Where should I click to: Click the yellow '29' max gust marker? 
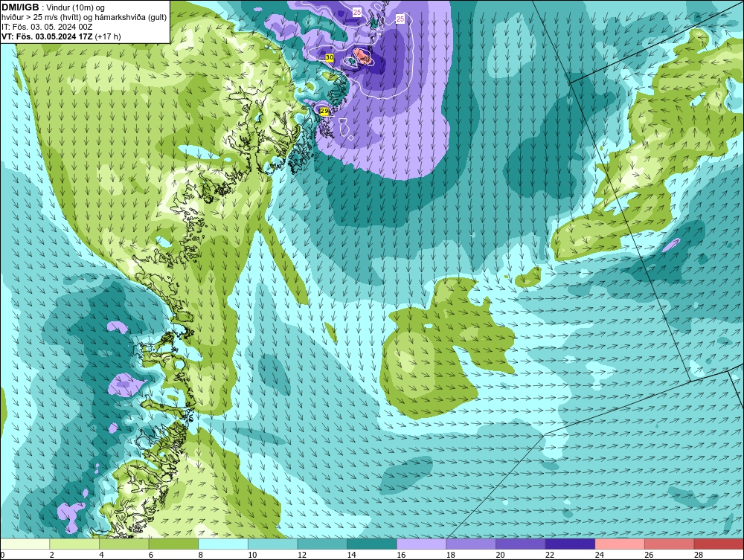coord(324,111)
